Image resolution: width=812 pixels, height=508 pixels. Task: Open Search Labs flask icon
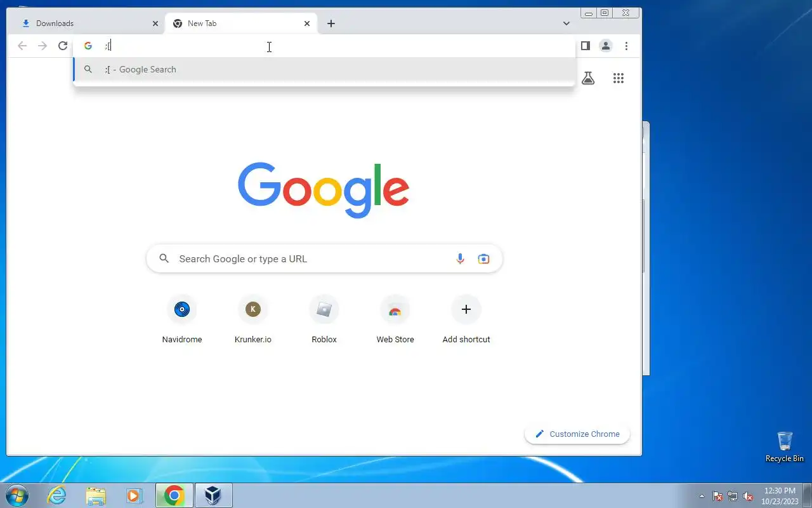pyautogui.click(x=588, y=78)
